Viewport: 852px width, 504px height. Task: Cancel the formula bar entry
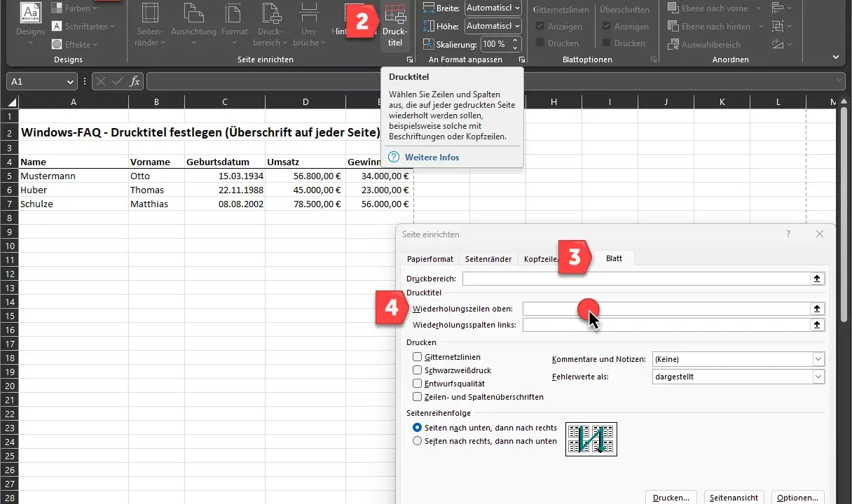pos(101,82)
